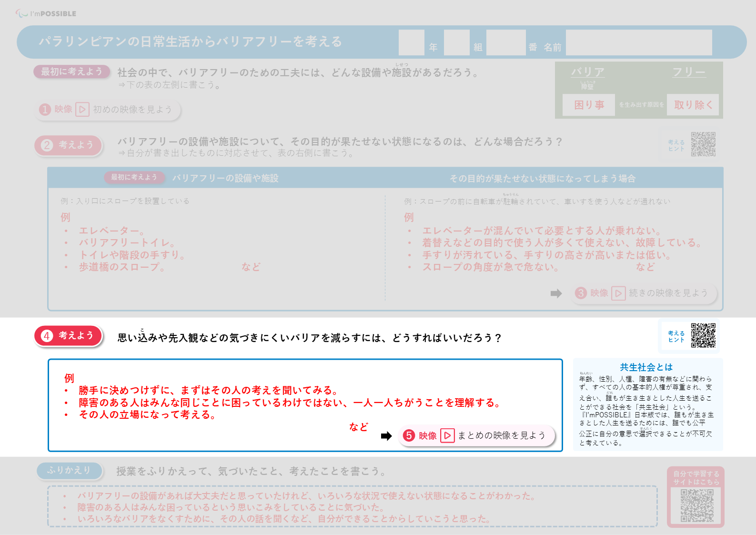Click the play icon for 続きの映像を見よう
The image size is (756, 535).
618,293
